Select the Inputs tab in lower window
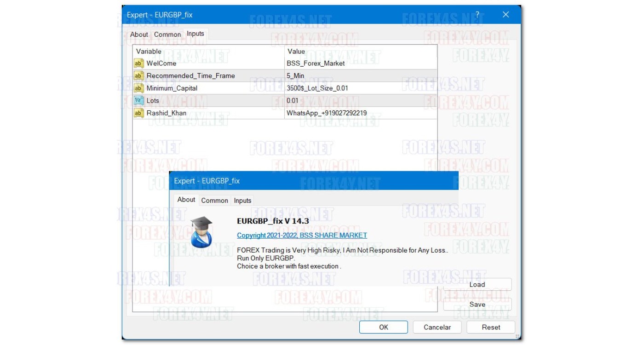Viewport: 644px width, 345px height. pyautogui.click(x=242, y=201)
